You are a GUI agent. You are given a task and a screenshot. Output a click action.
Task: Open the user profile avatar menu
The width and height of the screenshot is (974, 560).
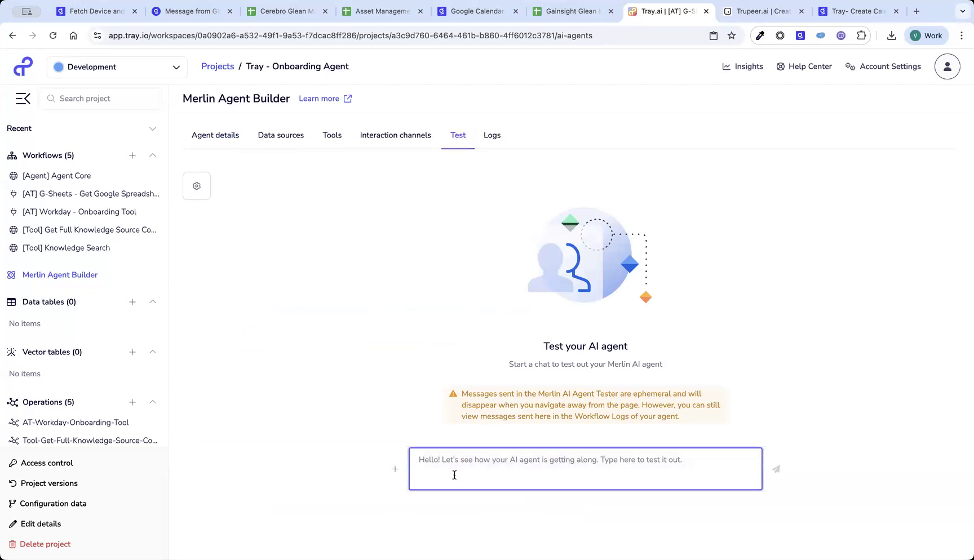pyautogui.click(x=947, y=66)
